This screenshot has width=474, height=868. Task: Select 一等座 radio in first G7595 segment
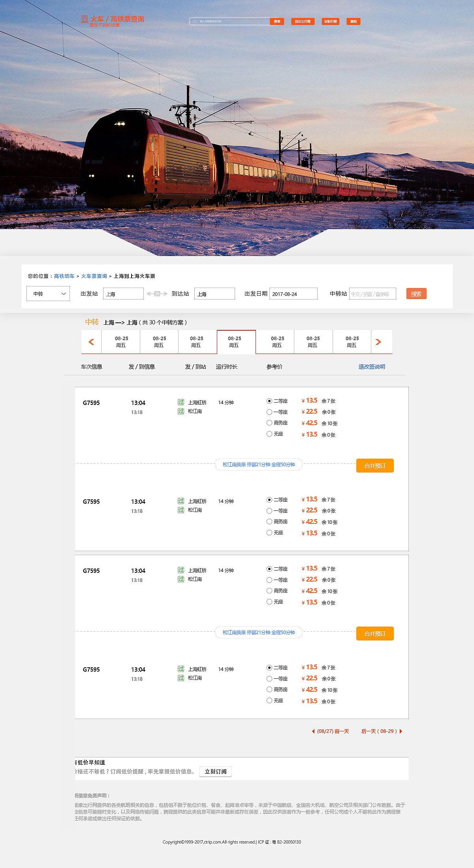pos(269,412)
